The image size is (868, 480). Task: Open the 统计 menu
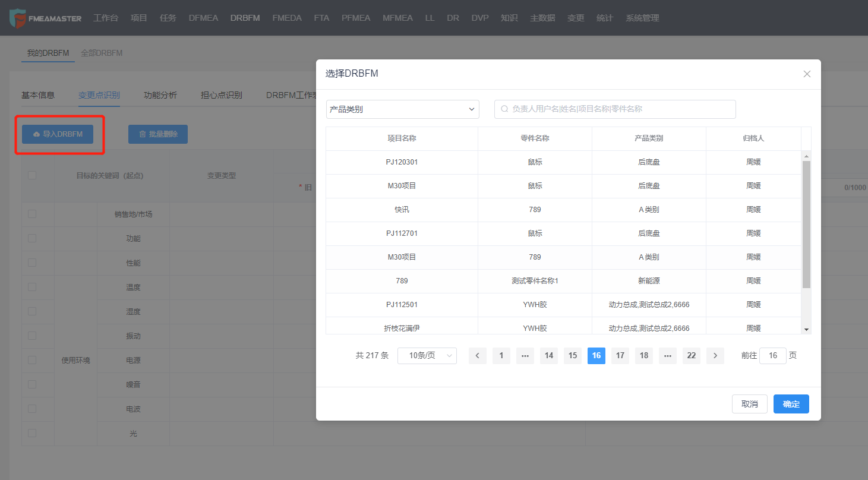point(605,18)
